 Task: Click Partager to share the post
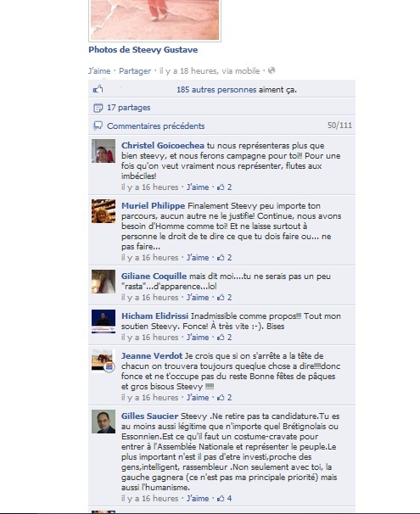pos(135,70)
